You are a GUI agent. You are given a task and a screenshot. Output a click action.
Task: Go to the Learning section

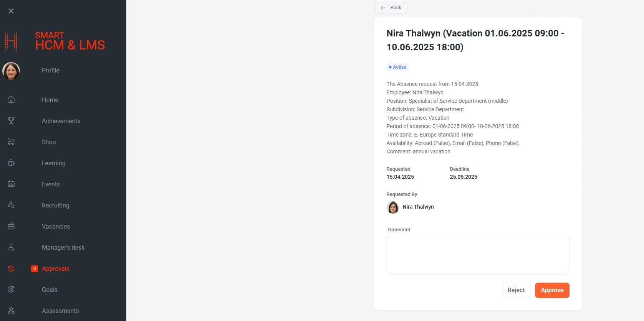pyautogui.click(x=54, y=163)
